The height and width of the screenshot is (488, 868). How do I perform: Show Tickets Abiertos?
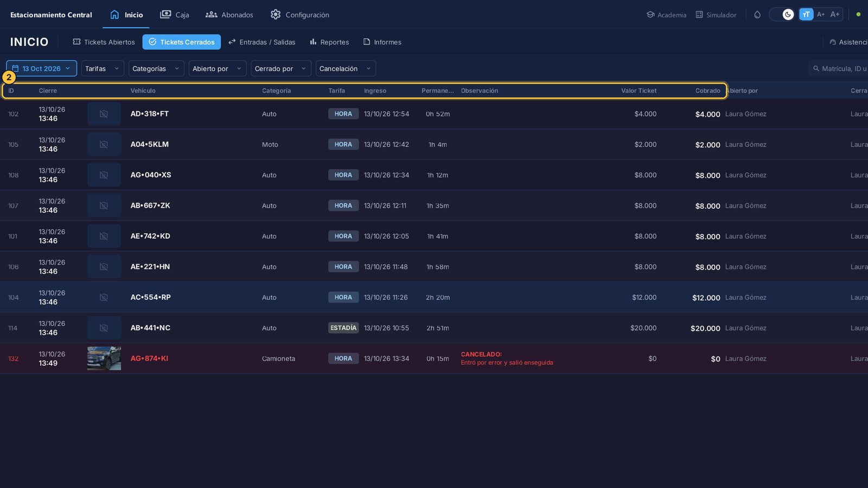click(x=104, y=42)
